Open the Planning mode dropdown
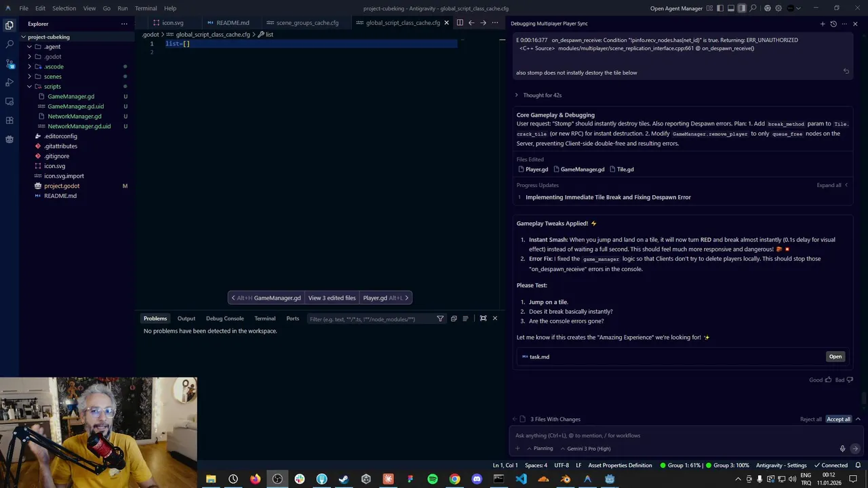This screenshot has height=488, width=868. pyautogui.click(x=539, y=448)
